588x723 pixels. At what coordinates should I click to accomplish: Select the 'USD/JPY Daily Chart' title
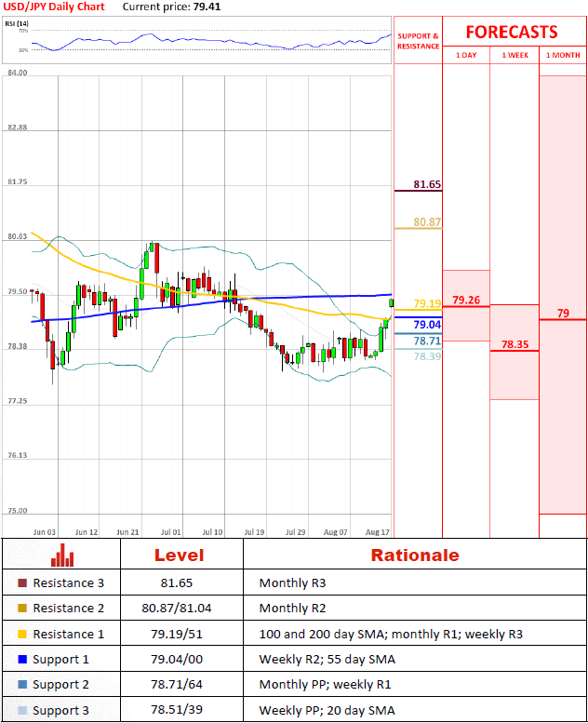click(54, 7)
